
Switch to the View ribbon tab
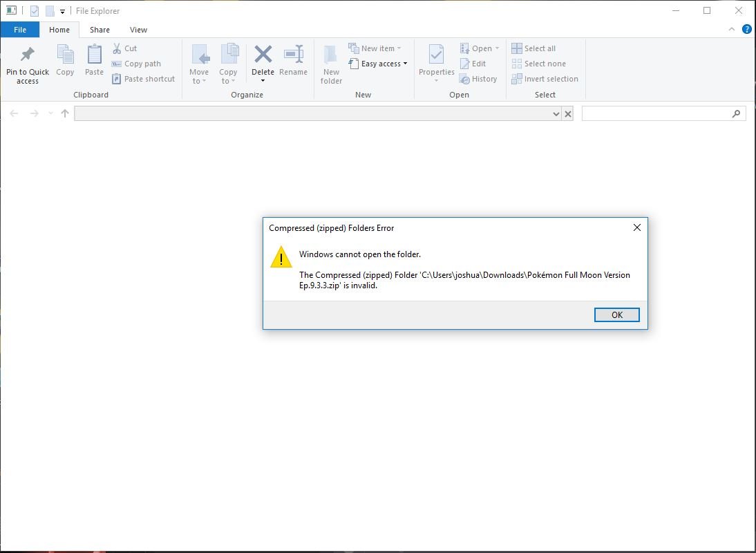point(138,30)
